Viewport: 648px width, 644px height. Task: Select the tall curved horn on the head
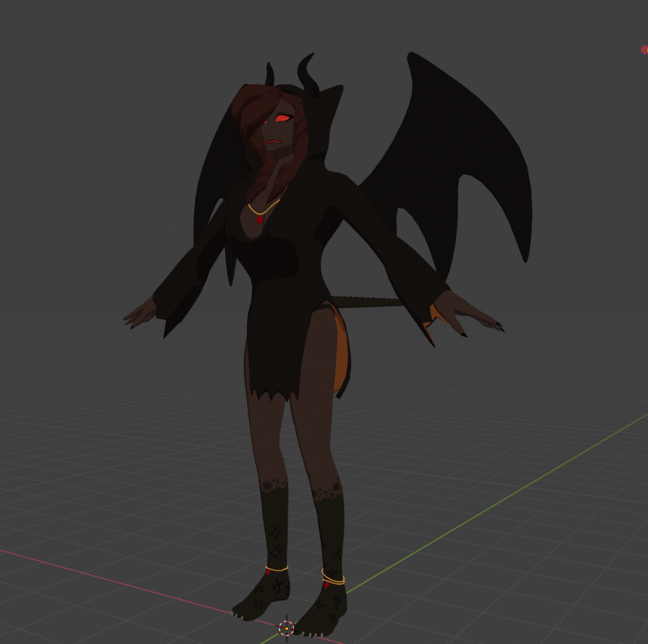pyautogui.click(x=308, y=76)
